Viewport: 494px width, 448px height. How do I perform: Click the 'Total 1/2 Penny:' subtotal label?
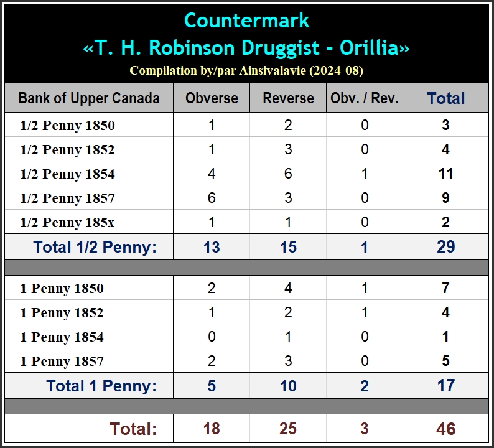point(95,247)
